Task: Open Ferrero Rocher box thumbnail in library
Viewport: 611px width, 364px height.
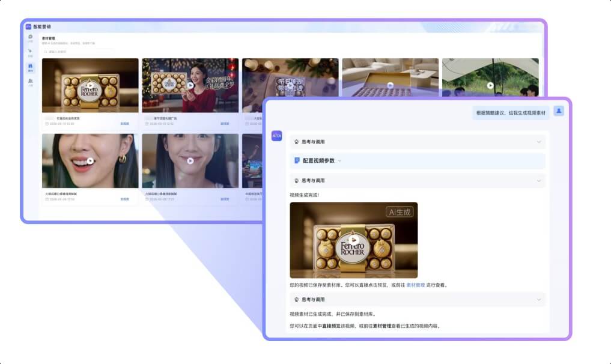Action: pos(90,85)
